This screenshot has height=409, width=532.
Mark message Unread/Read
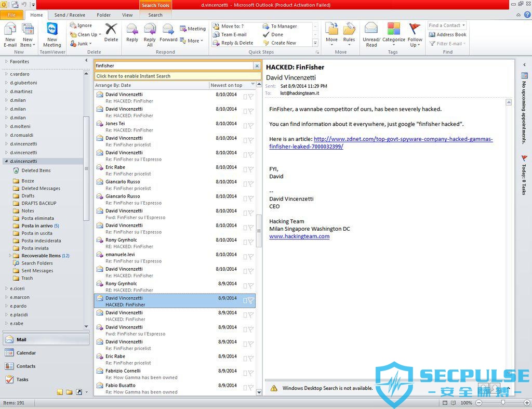[371, 35]
